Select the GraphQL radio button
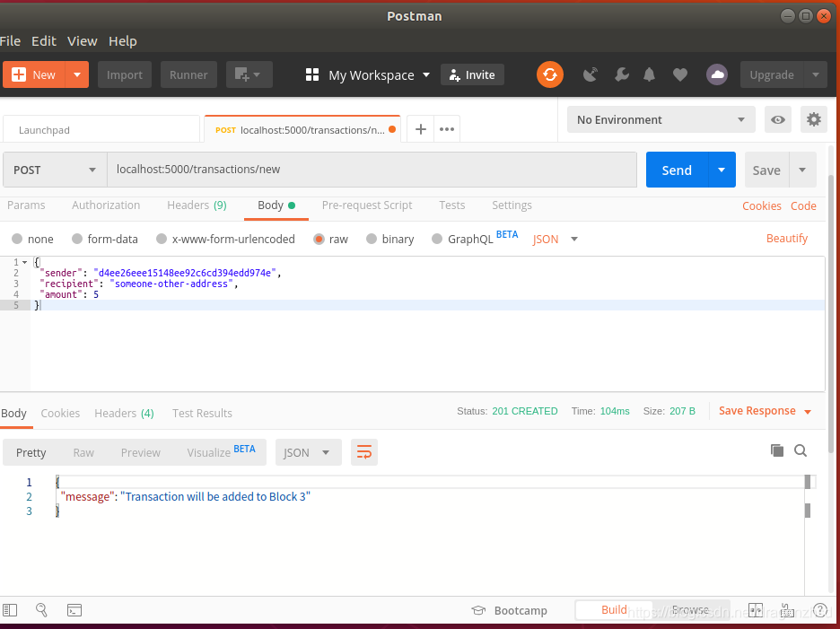Viewport: 840px width, 629px height. (437, 239)
